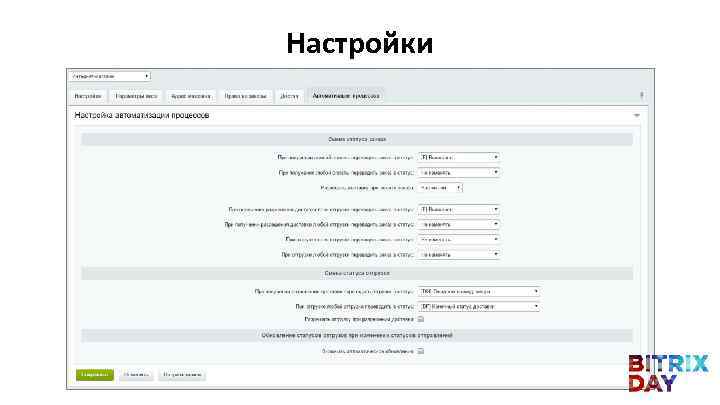Collapse the Настройка автоматизации процессов section arrow

pyautogui.click(x=636, y=115)
